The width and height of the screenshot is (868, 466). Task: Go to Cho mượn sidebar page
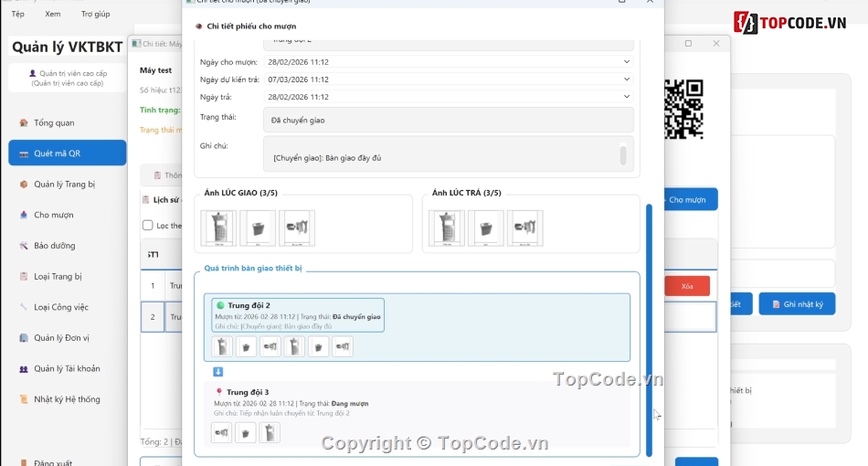click(x=53, y=216)
